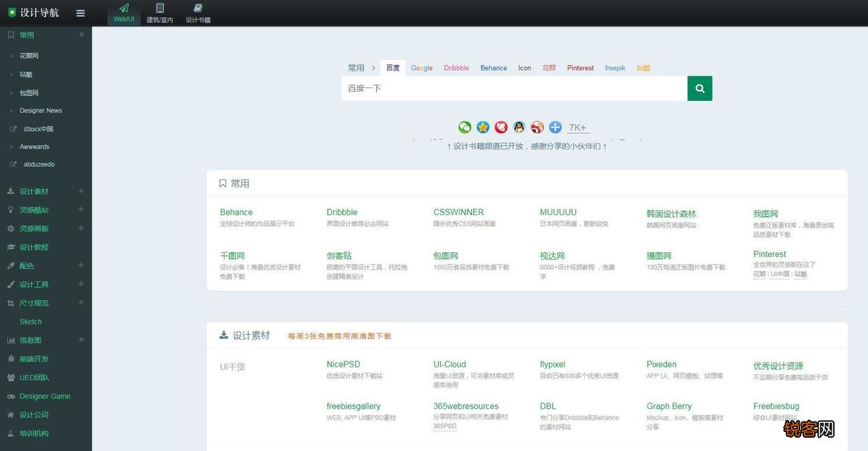Share via the QZone star icon
The image size is (868, 451).
[x=483, y=127]
